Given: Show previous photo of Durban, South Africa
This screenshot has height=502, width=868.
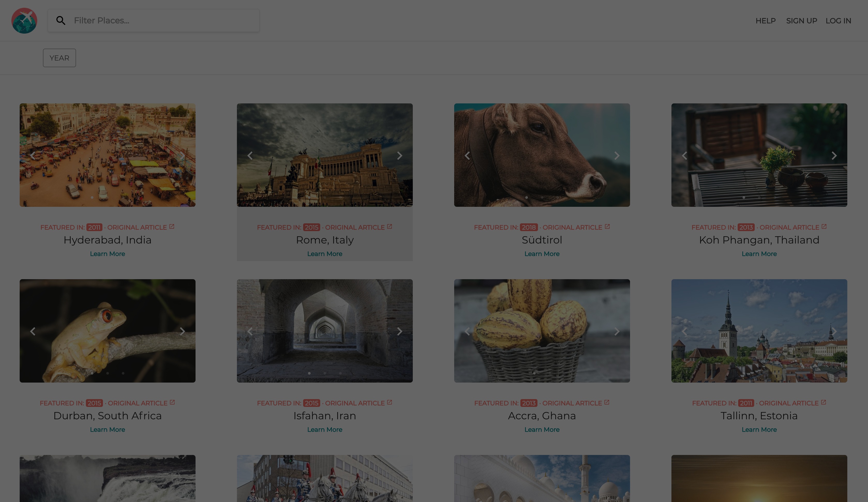Looking at the screenshot, I should (x=33, y=331).
